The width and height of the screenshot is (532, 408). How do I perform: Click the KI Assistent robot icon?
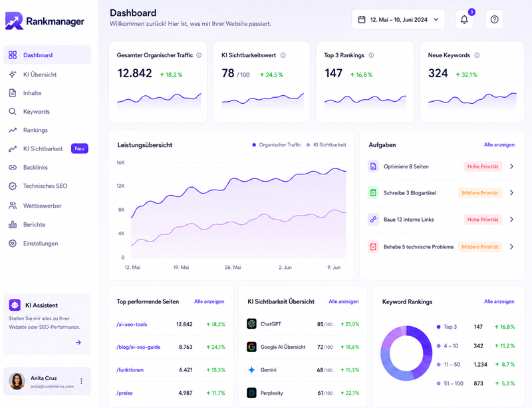(x=15, y=305)
